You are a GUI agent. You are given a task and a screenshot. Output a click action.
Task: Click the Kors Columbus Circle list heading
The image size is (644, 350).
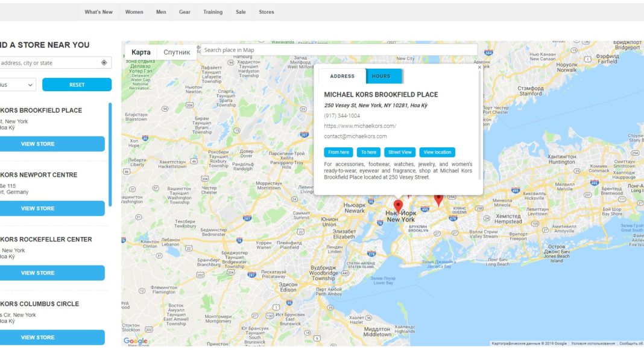coord(39,304)
